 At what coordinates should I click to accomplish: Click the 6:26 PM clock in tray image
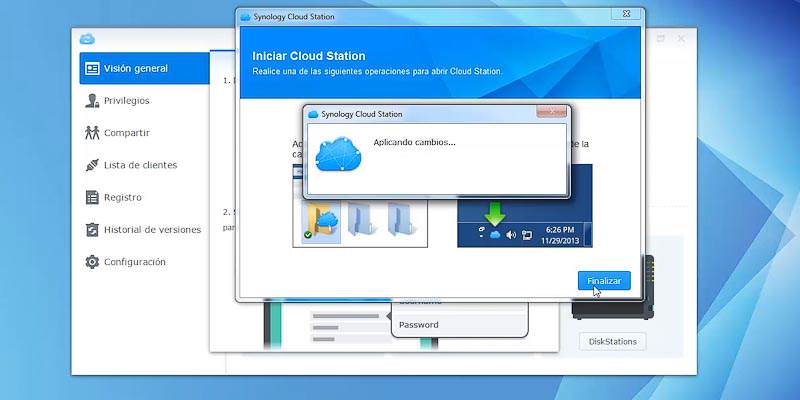[x=560, y=230]
